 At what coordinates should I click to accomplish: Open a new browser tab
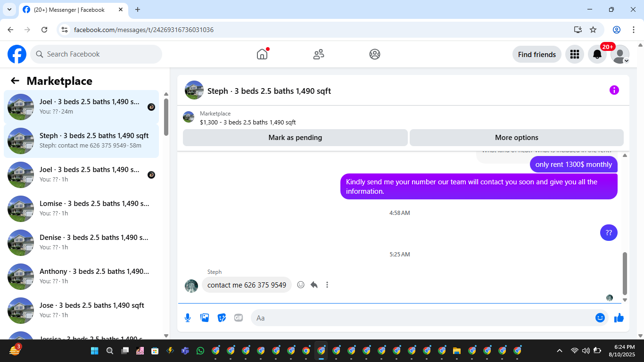[x=138, y=9]
